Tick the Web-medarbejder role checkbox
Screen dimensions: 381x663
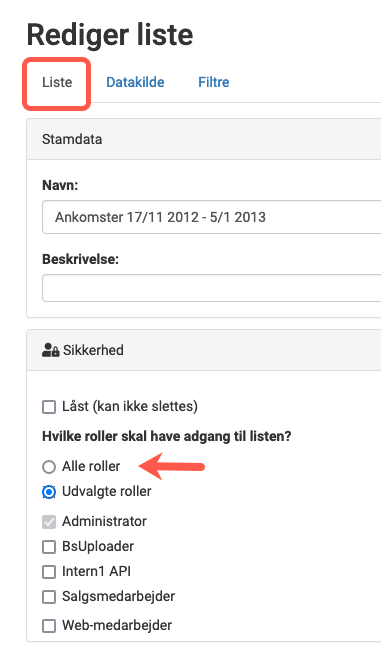pos(49,626)
